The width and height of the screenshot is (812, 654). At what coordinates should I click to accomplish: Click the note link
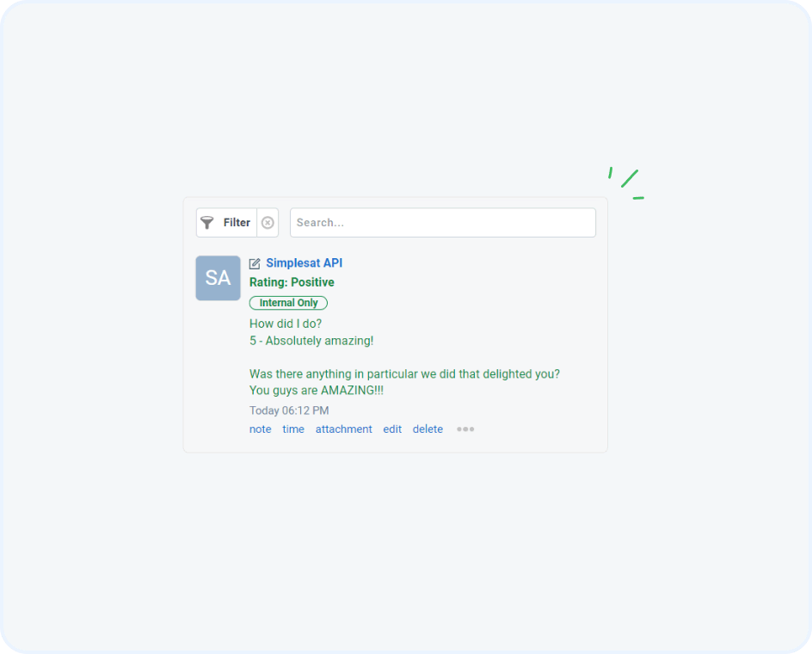(261, 429)
